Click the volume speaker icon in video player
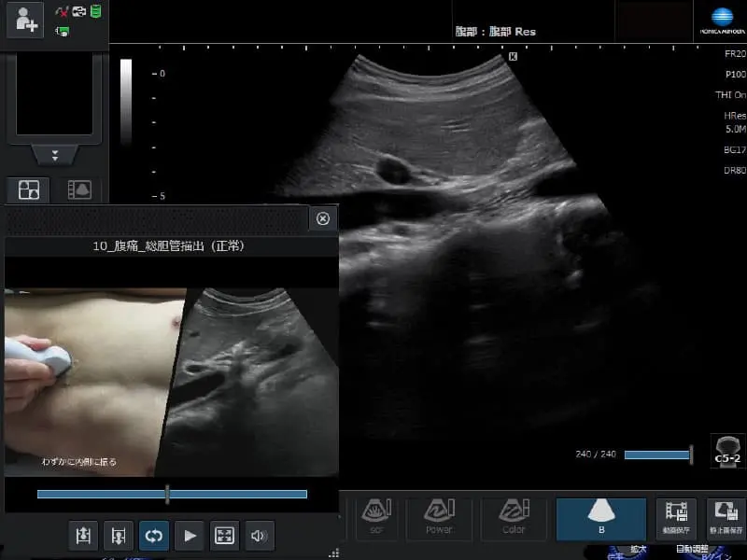This screenshot has width=747, height=560. [260, 536]
